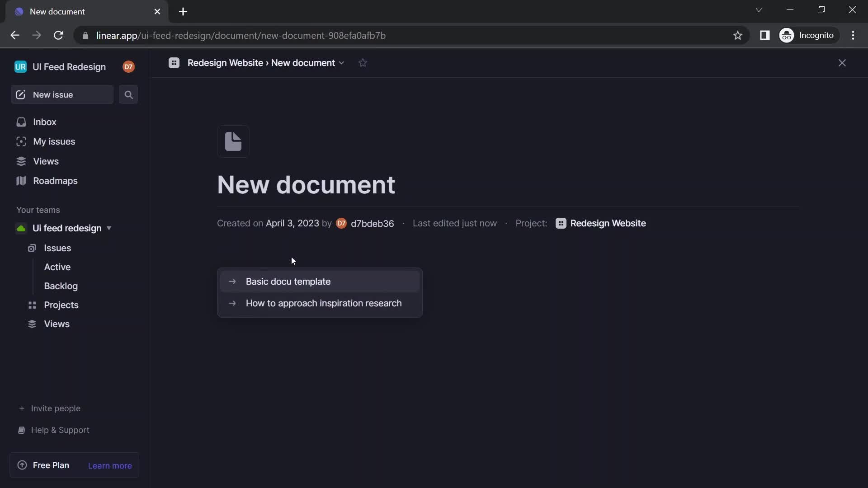868x488 pixels.
Task: Click the address bar URL
Action: click(241, 35)
